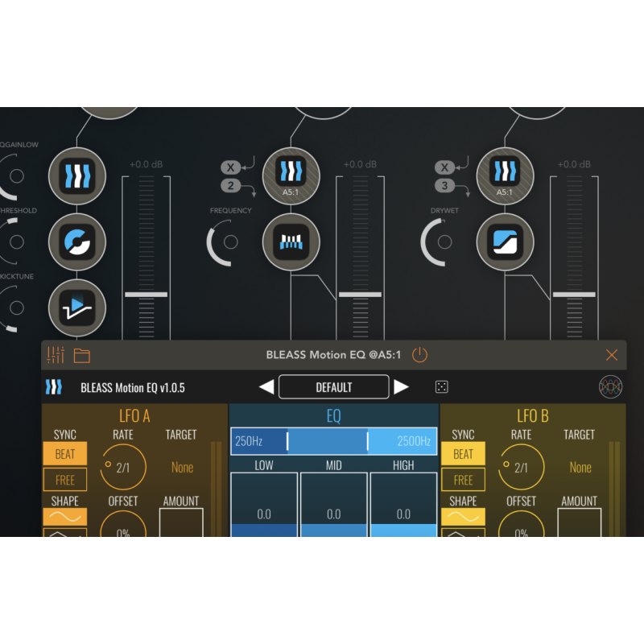Click the +0.0 dB readout of first channel
The height and width of the screenshot is (644, 644).
[x=147, y=164]
